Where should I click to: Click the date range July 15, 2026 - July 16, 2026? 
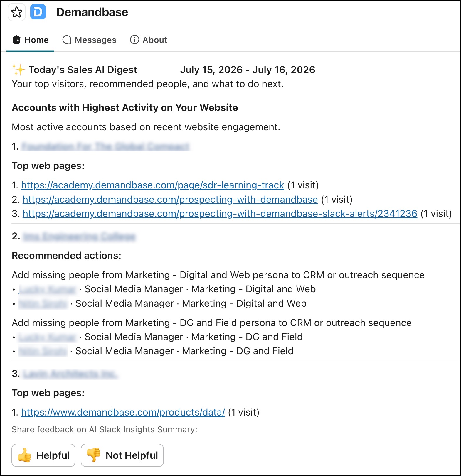point(248,70)
